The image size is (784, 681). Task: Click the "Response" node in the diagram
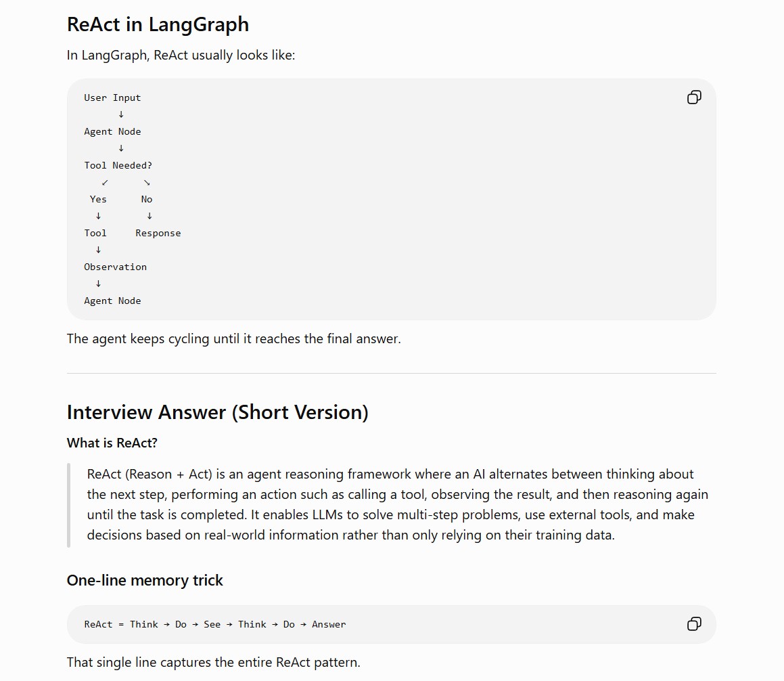click(x=158, y=233)
